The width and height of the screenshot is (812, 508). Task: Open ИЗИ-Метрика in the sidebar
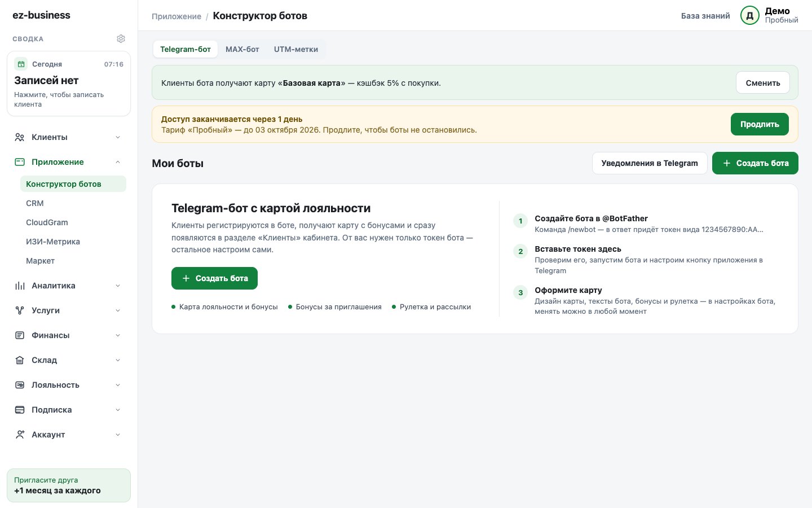point(73,242)
